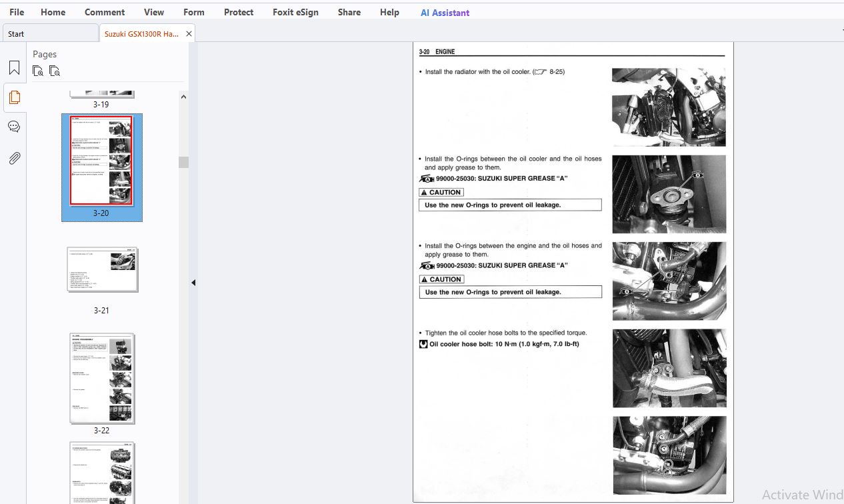
Task: Open the Comment ribbon tab
Action: tap(105, 12)
